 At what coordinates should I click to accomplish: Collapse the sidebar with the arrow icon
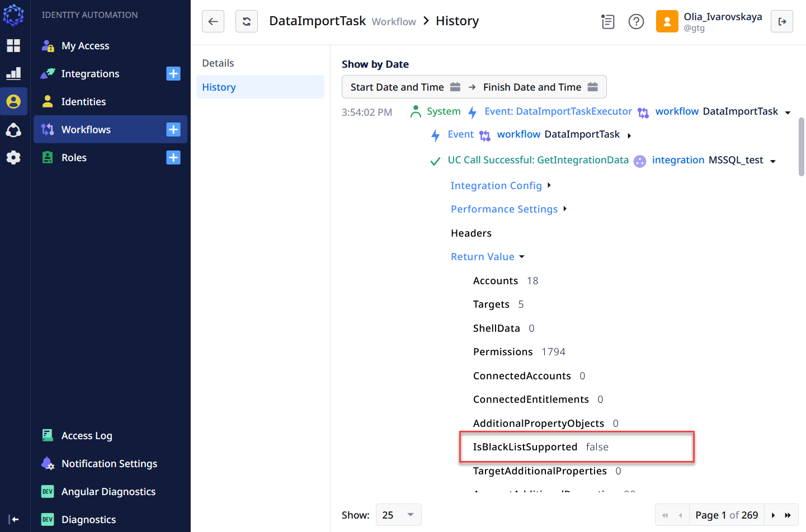(14, 519)
